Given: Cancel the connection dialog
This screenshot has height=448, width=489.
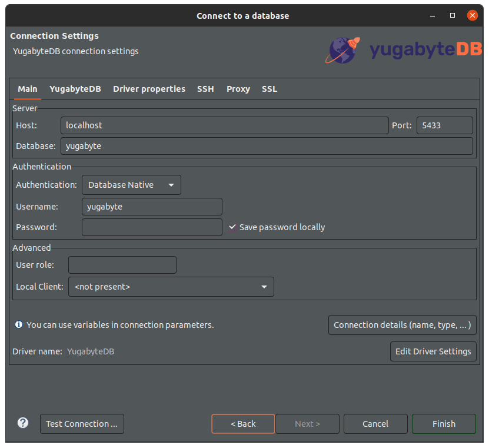Looking at the screenshot, I should pyautogui.click(x=375, y=424).
